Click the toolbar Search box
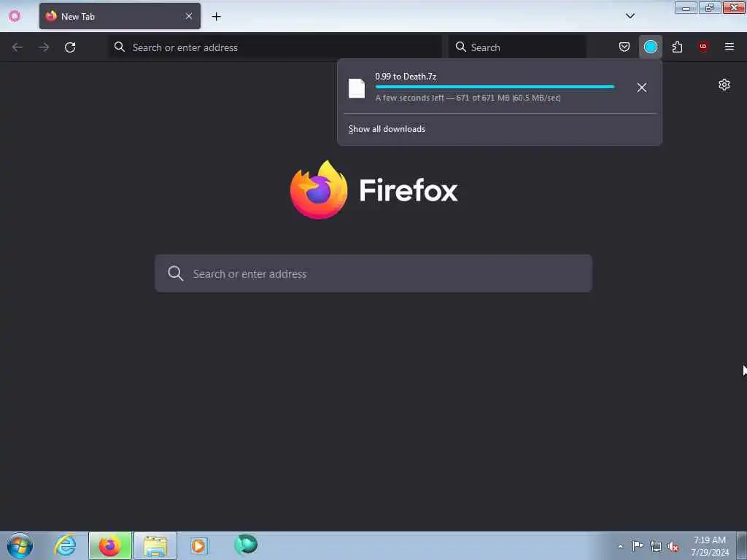Image resolution: width=747 pixels, height=560 pixels. pyautogui.click(x=517, y=47)
